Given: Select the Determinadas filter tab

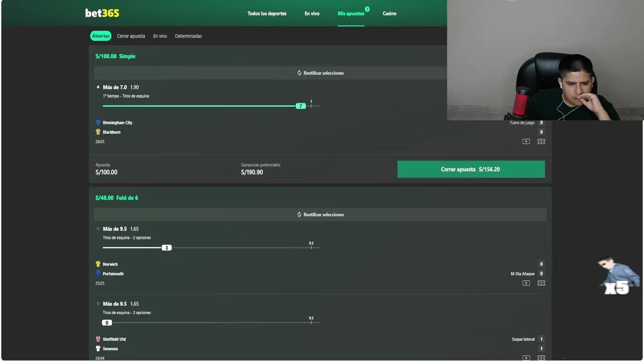Looking at the screenshot, I should click(188, 36).
